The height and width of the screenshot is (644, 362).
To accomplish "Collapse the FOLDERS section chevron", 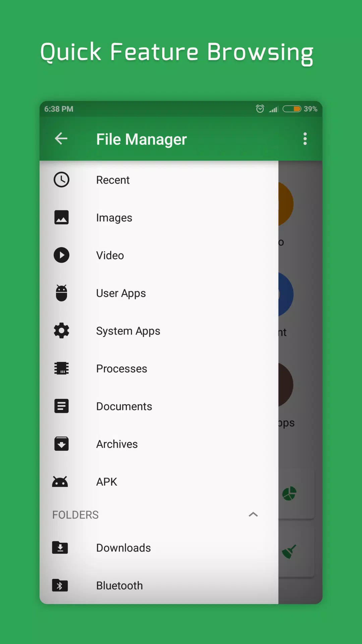I will click(253, 514).
